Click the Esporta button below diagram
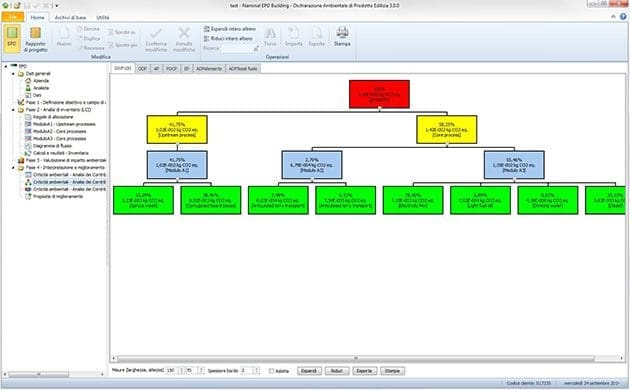Viewport: 630px width, 390px height. coord(364,371)
